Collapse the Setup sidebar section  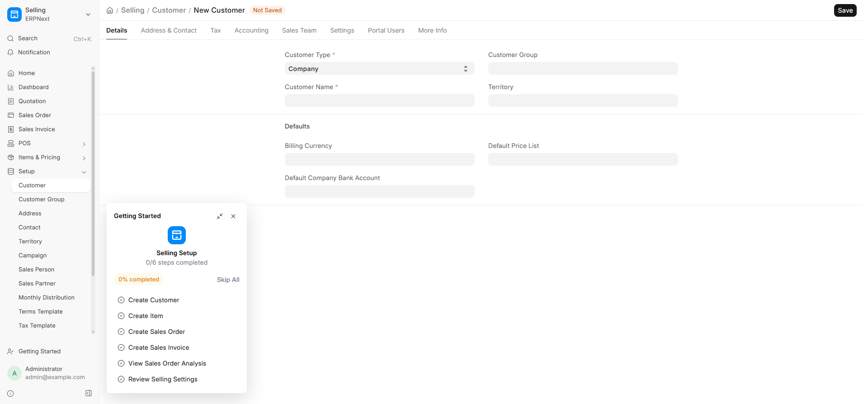coord(84,172)
